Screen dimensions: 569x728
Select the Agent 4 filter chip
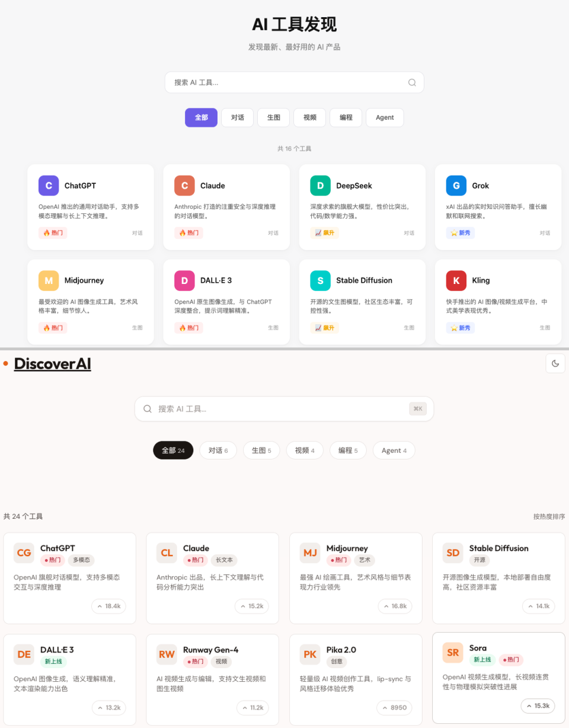(394, 451)
